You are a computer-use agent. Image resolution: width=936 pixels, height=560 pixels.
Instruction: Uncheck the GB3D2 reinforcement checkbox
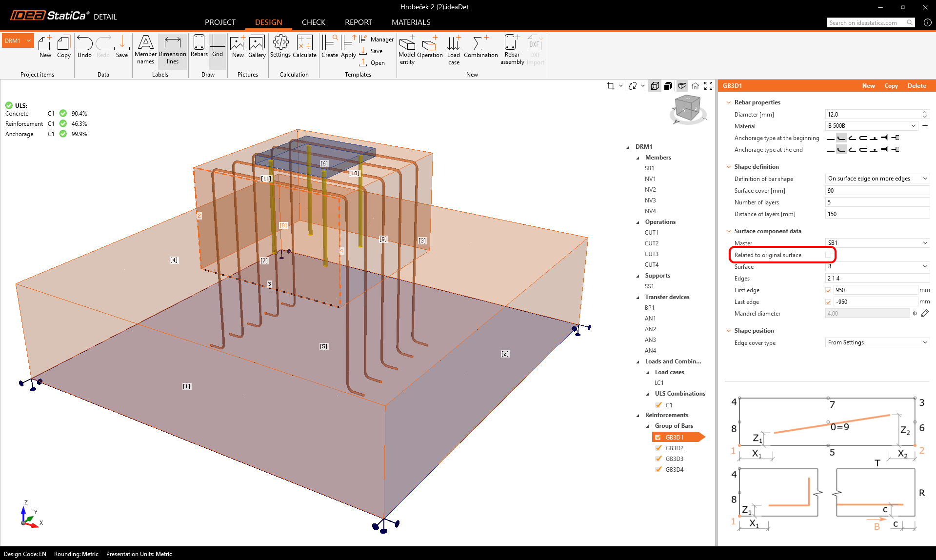[x=659, y=448]
